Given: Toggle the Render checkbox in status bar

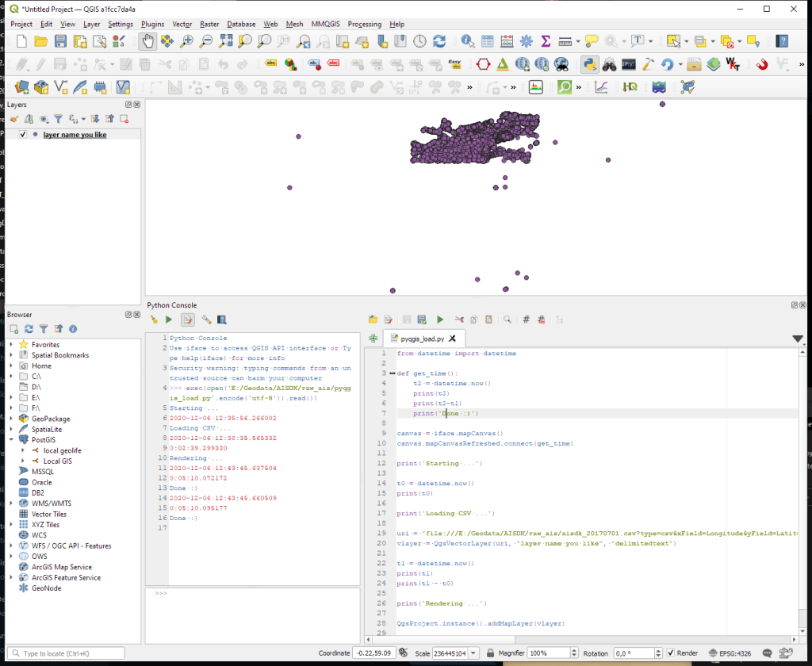Looking at the screenshot, I should tap(671, 653).
